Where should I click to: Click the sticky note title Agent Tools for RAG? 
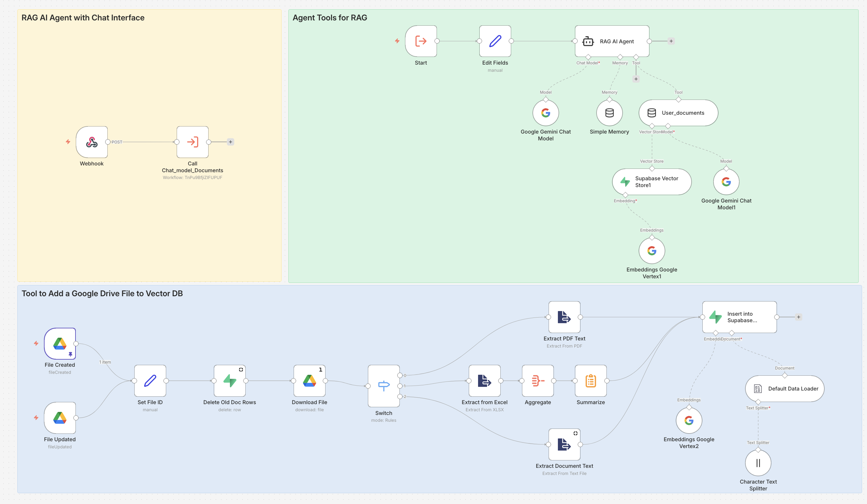pyautogui.click(x=329, y=18)
